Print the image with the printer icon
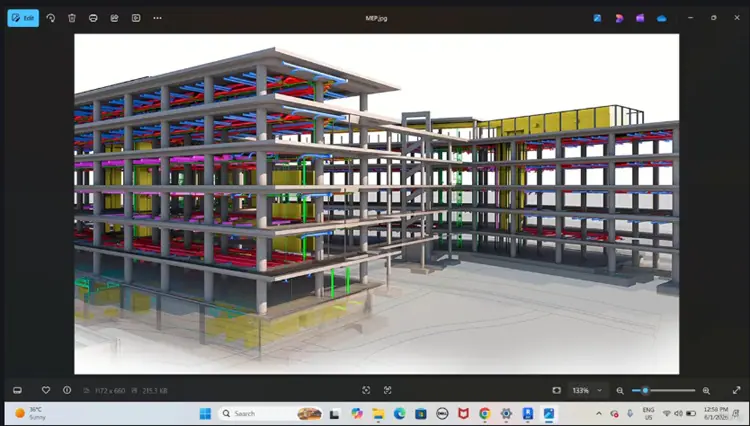Screen dimensions: 750x426 pos(93,18)
